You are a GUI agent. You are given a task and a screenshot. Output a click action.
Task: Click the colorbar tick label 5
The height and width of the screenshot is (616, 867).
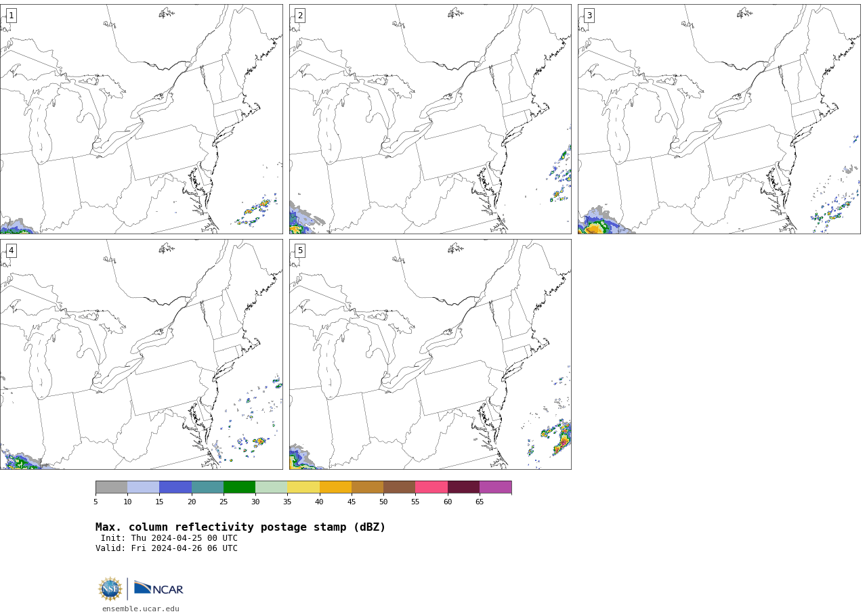[96, 502]
